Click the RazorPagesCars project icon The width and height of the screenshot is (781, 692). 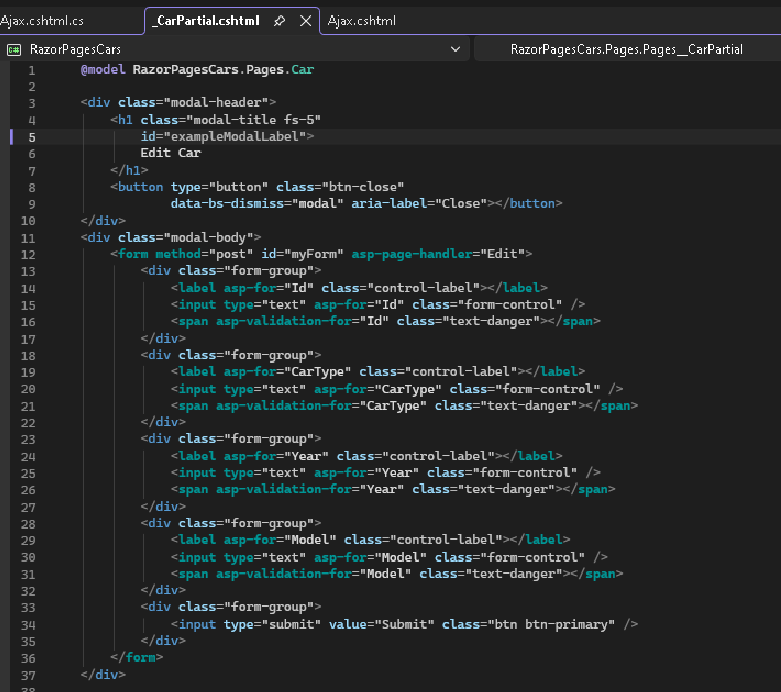(x=15, y=49)
